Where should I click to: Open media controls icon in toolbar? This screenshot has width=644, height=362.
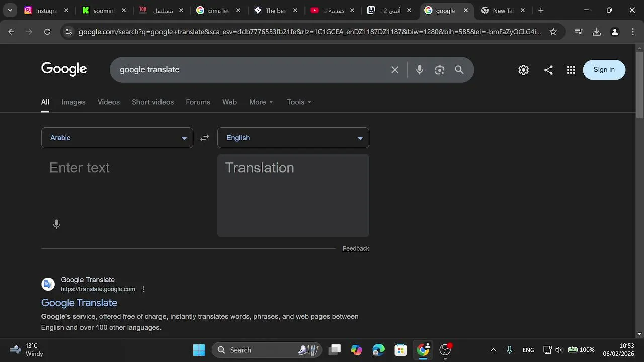point(579,32)
